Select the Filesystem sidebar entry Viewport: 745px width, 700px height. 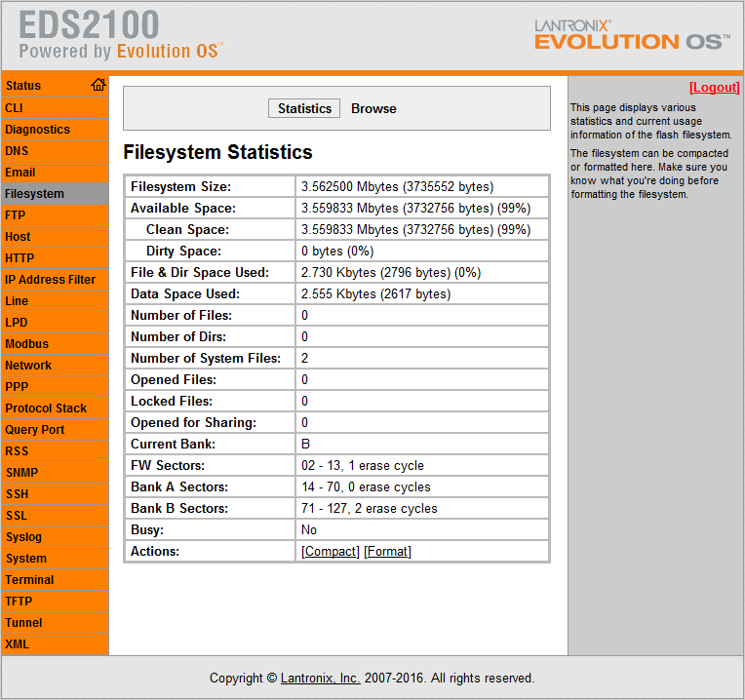[x=56, y=194]
